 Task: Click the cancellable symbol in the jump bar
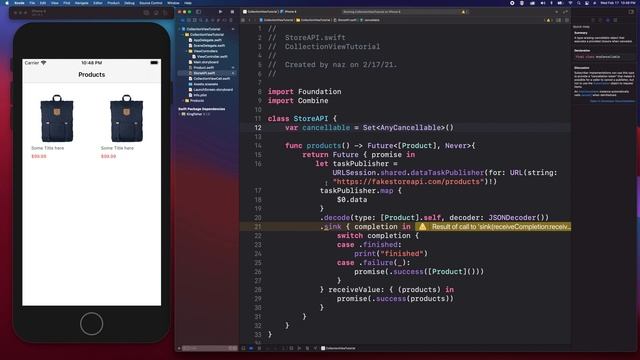coord(371,20)
